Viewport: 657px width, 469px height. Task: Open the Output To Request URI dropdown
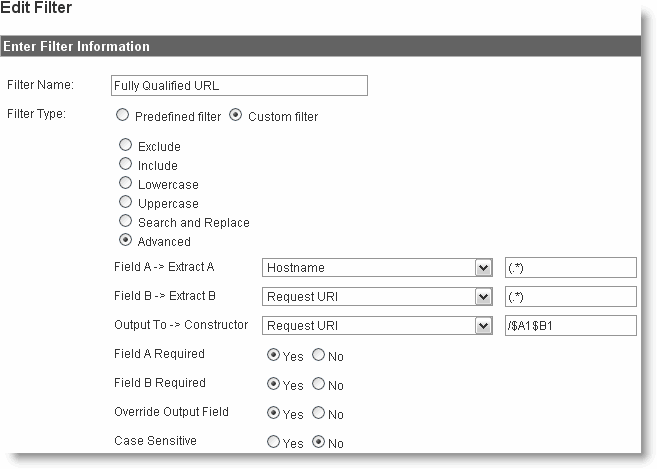pyautogui.click(x=377, y=325)
